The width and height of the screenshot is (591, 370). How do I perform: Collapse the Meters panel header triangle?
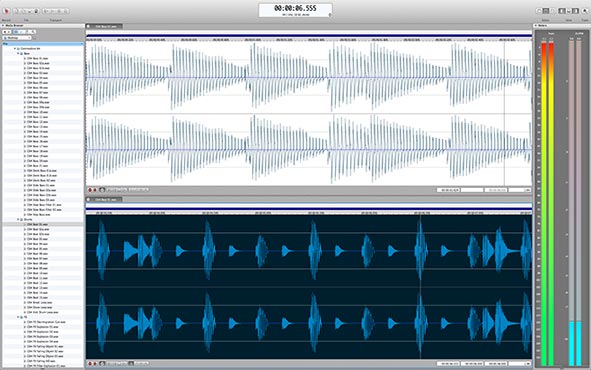(x=536, y=26)
